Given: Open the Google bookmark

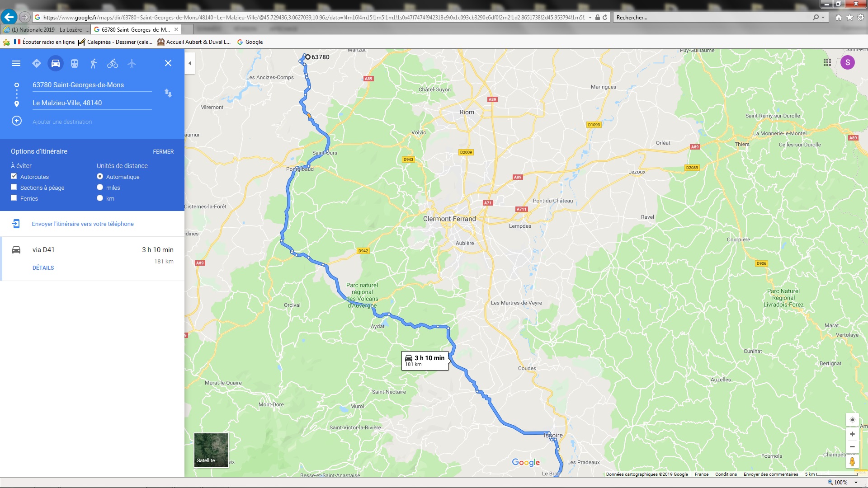Looking at the screenshot, I should pos(250,42).
